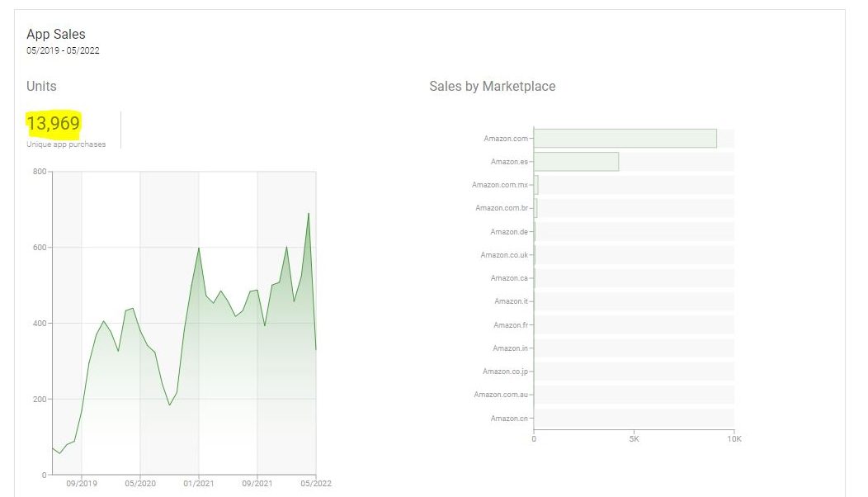This screenshot has height=497, width=868.
Task: Click the 05/2022 x-axis label
Action: tap(316, 484)
